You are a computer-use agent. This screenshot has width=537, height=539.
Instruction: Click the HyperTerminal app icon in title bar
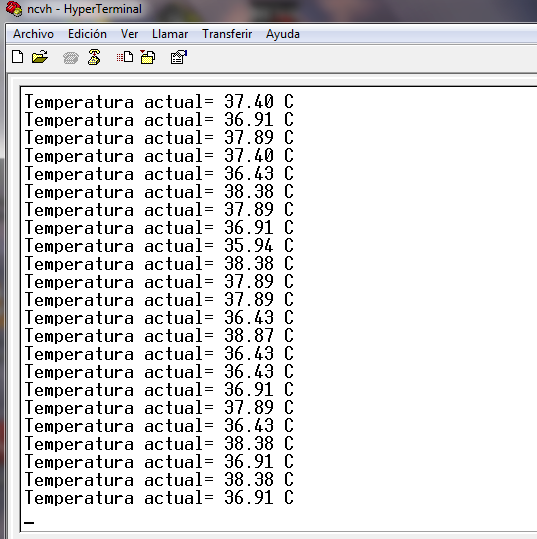(x=14, y=9)
